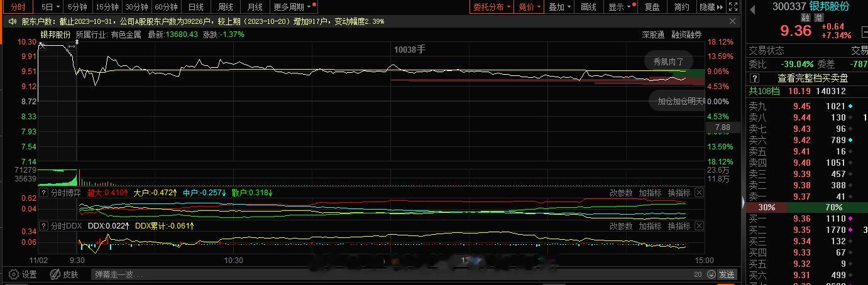Click 加仓加仓明天 bullet comment
This screenshot has height=285, width=868.
pyautogui.click(x=678, y=100)
